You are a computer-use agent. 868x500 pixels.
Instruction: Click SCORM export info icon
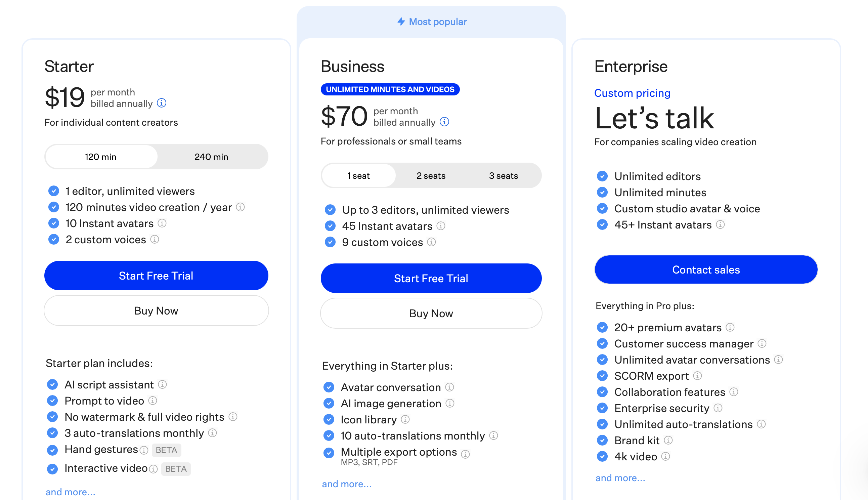697,376
